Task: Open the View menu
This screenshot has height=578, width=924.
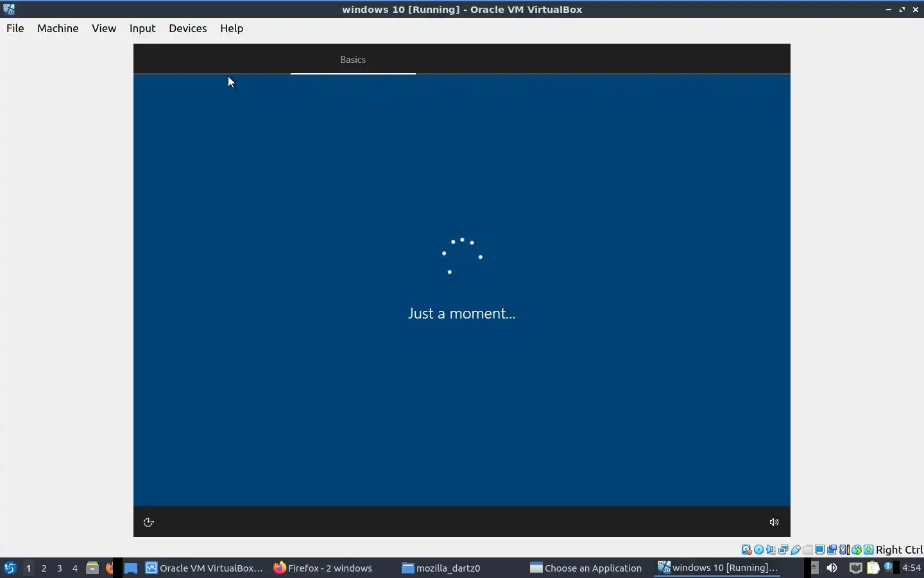Action: point(104,28)
